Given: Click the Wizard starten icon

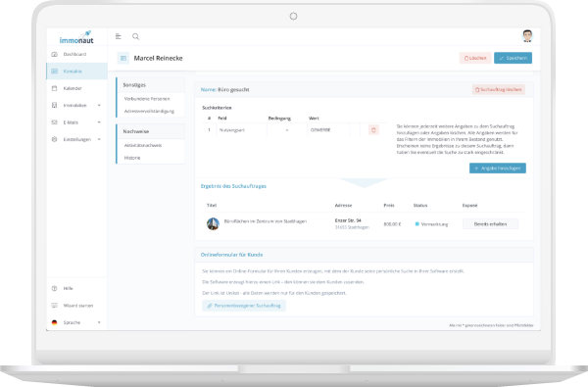Looking at the screenshot, I should 54,306.
